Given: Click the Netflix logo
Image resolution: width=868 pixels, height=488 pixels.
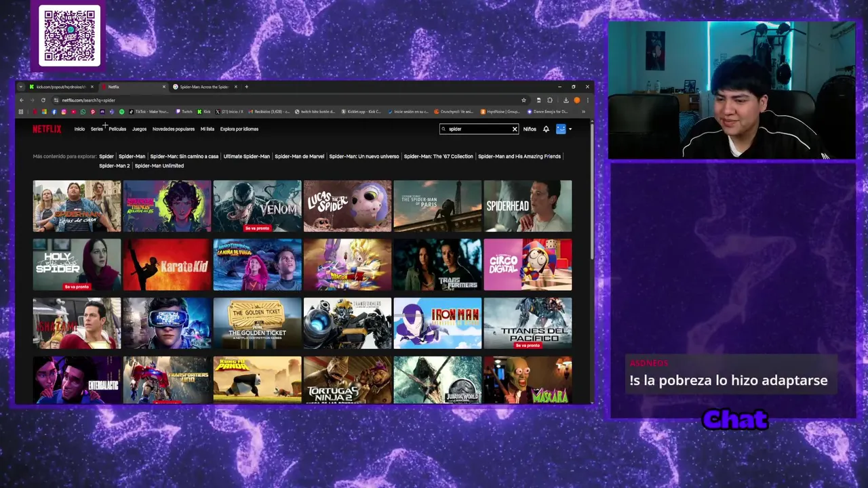Looking at the screenshot, I should pos(47,129).
